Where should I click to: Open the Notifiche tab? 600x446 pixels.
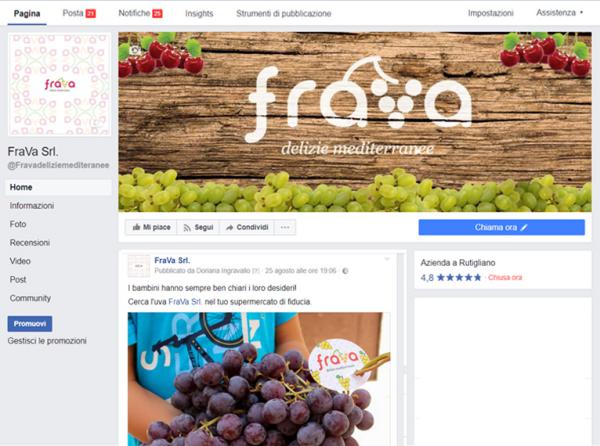(140, 13)
